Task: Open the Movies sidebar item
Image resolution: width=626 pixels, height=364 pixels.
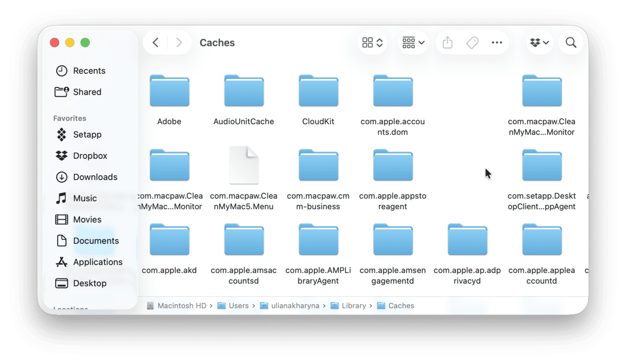Action: (86, 219)
